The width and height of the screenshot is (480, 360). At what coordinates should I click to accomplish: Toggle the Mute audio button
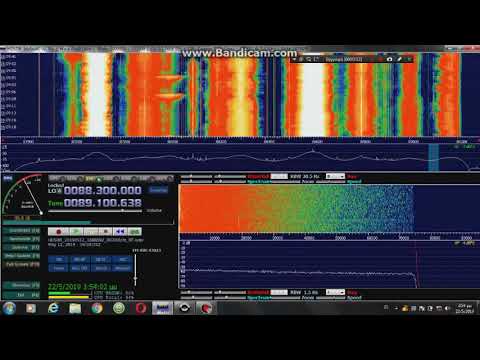(x=59, y=268)
